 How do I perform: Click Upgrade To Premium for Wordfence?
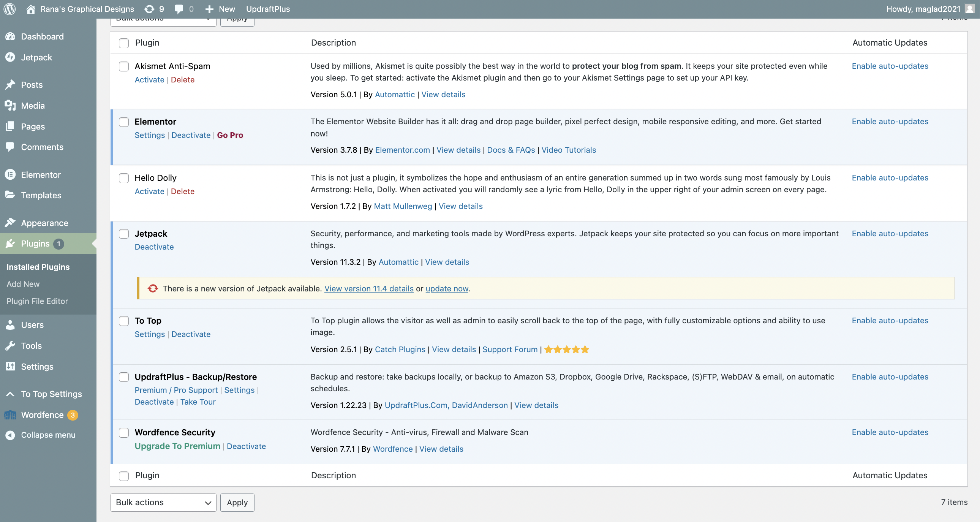177,446
